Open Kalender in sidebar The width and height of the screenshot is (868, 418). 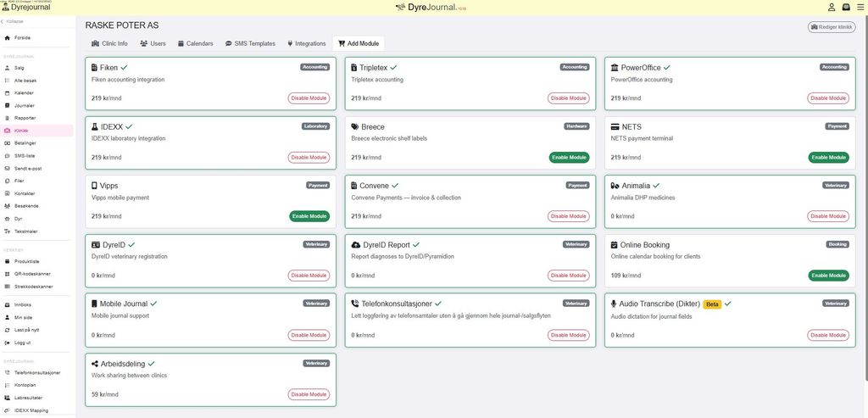click(37, 93)
